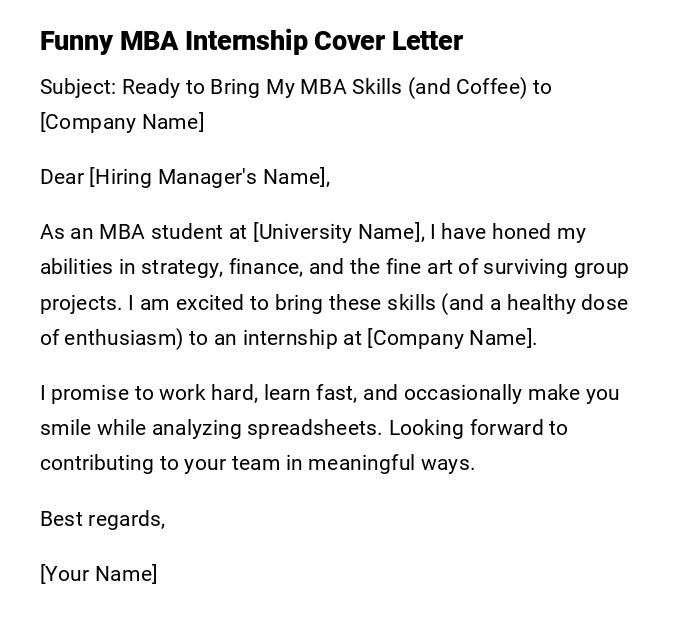Screen dimensions: 700x636
Task: Select the [Company Name] placeholder in the subject line
Action: point(122,122)
